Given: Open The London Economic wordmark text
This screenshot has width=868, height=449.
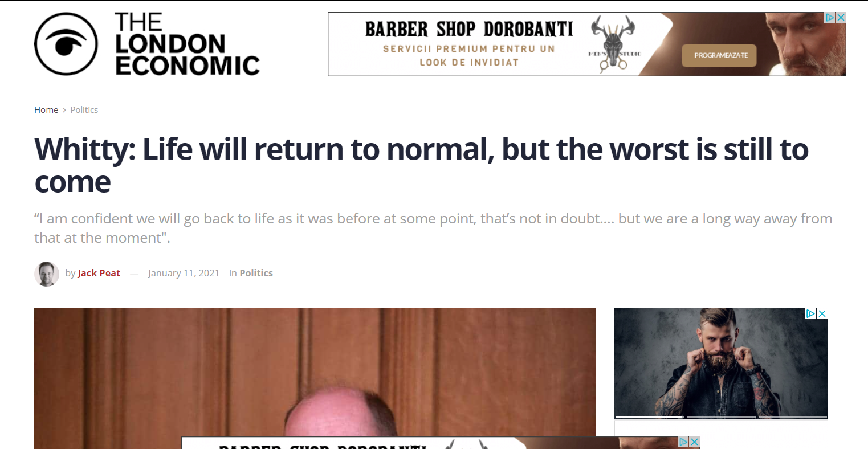Looking at the screenshot, I should pyautogui.click(x=187, y=44).
